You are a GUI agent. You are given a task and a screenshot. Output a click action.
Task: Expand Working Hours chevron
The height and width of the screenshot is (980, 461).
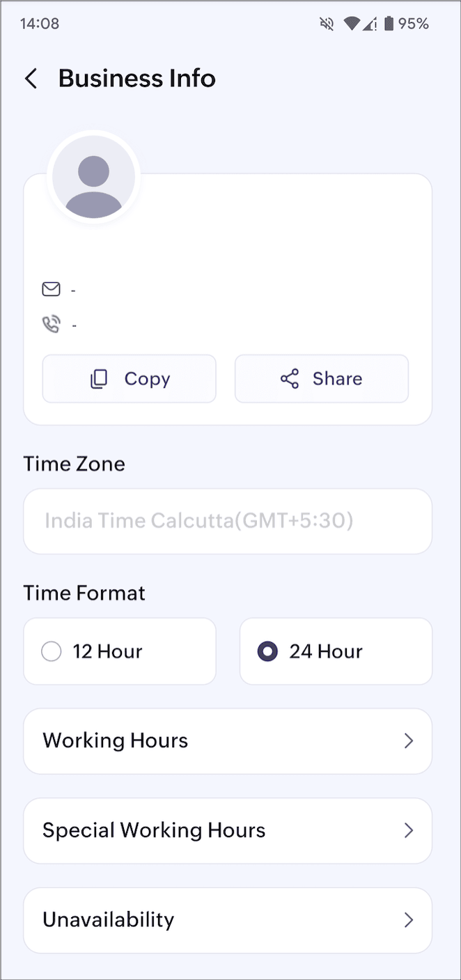(409, 741)
